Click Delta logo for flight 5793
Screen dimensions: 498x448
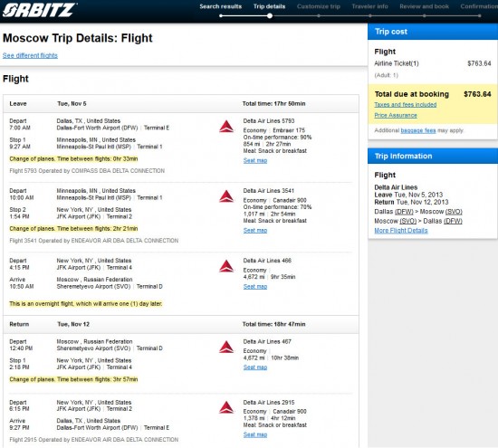click(226, 127)
